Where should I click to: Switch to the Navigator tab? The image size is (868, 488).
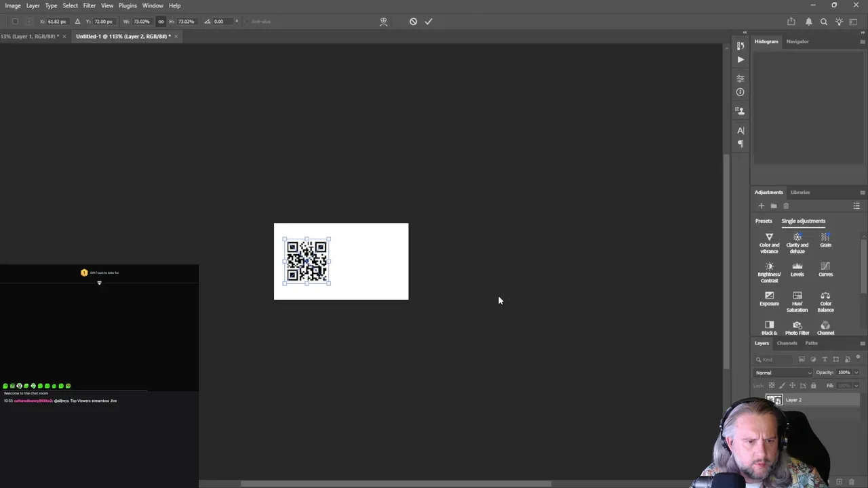pos(797,41)
